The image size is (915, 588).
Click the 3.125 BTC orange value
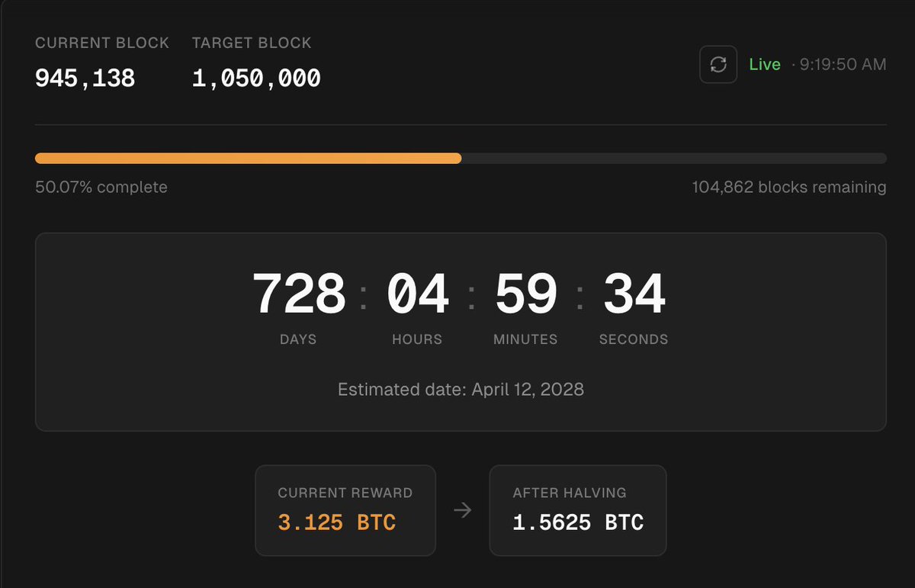click(336, 523)
